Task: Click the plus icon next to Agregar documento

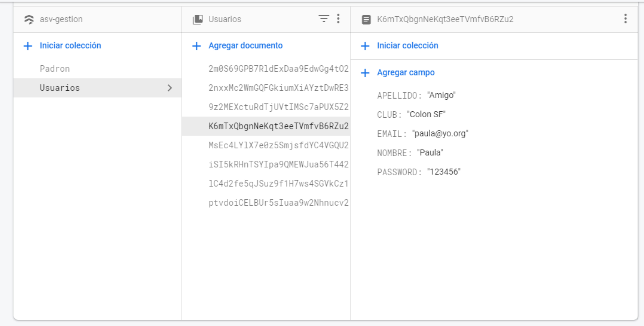Action: [197, 46]
